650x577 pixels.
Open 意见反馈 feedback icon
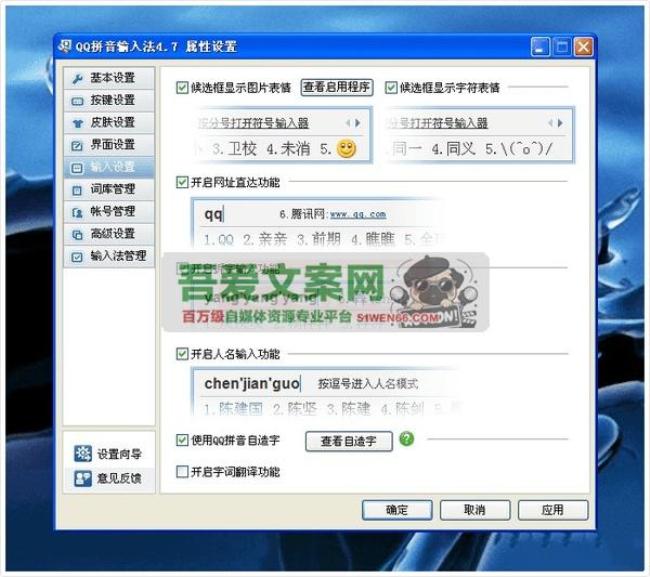click(x=83, y=478)
